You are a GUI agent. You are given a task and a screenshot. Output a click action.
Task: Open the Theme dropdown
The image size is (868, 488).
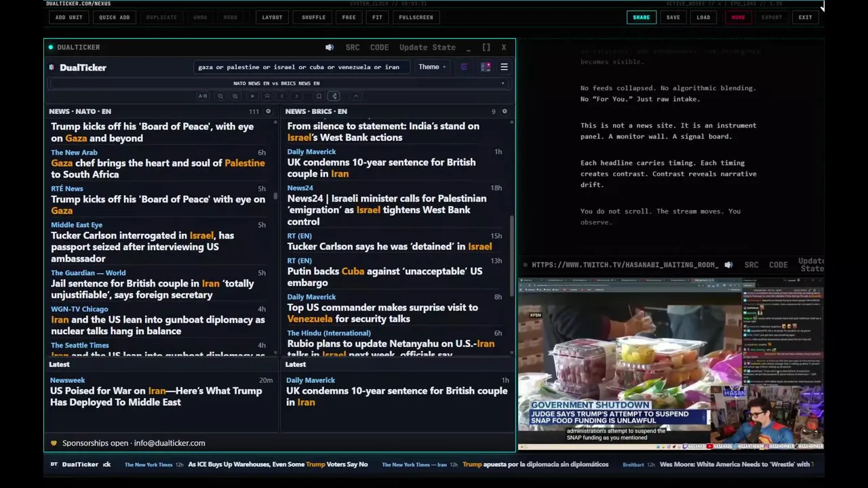pyautogui.click(x=432, y=67)
